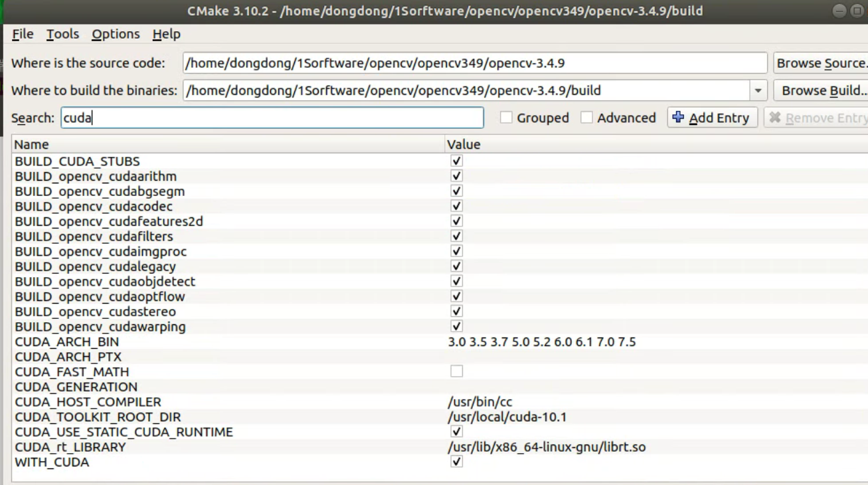The width and height of the screenshot is (868, 485).
Task: Uncheck BUILD_opencv_cudalegacy checkbox
Action: (x=456, y=266)
